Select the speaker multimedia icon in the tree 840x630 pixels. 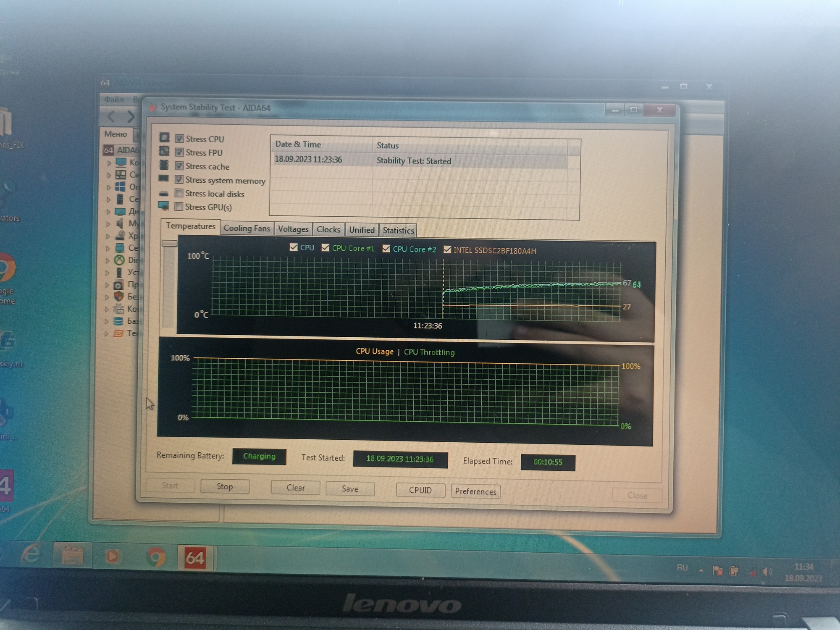coord(120,223)
